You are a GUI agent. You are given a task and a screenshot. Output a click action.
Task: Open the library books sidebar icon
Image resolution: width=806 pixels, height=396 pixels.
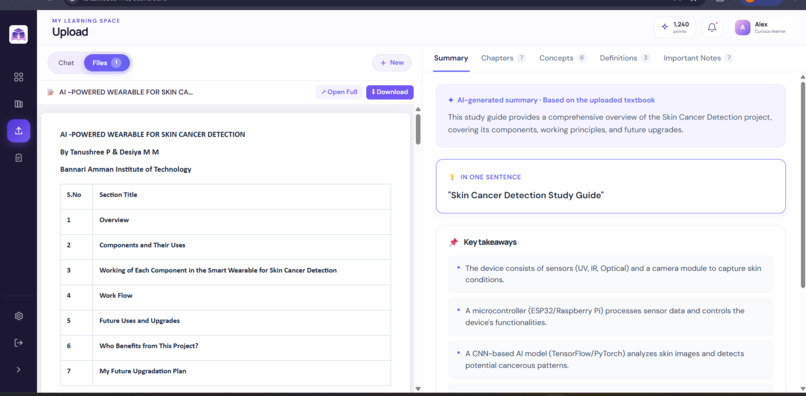tap(19, 104)
